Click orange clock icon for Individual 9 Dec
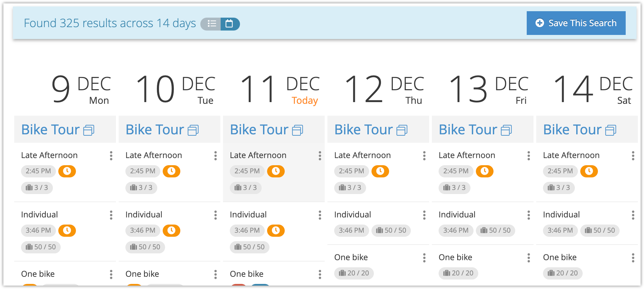Viewport: 644px width, 289px height. click(x=67, y=230)
